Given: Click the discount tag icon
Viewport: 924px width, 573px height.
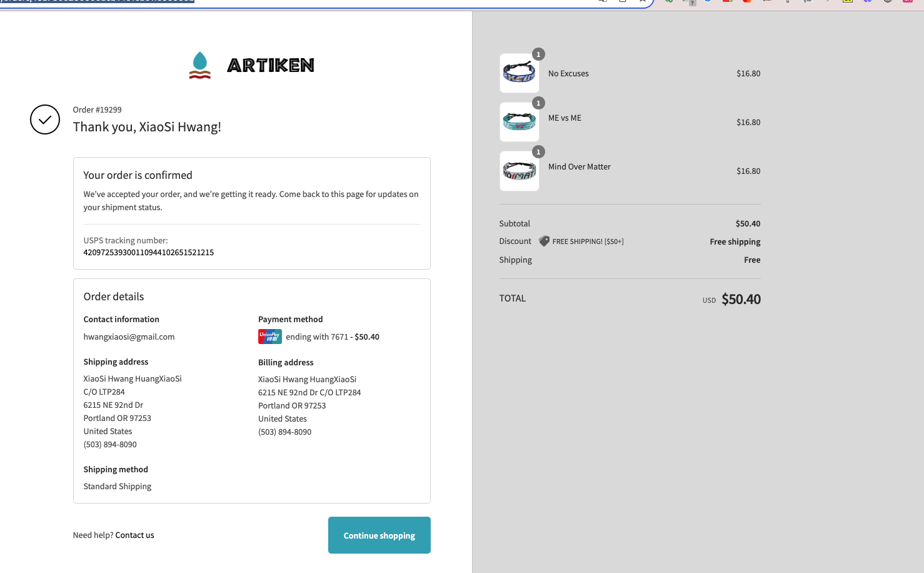Looking at the screenshot, I should (x=544, y=241).
